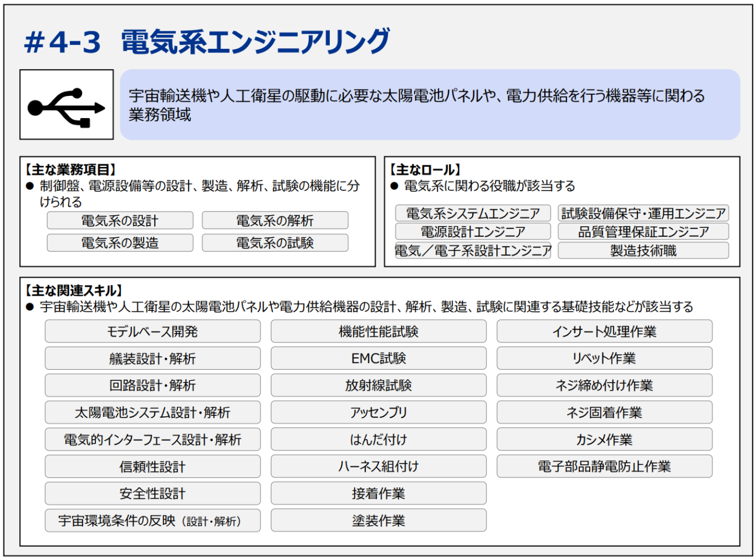Image resolution: width=756 pixels, height=560 pixels.
Task: Click the カシメ作業 skill box
Action: 604,440
